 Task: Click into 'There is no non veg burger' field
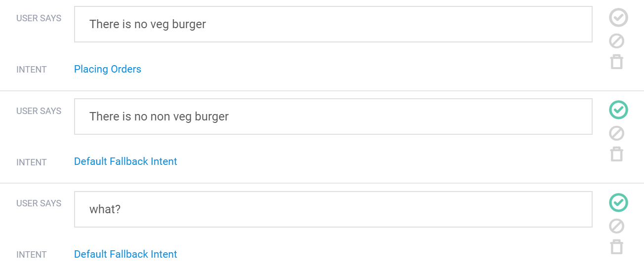point(333,116)
